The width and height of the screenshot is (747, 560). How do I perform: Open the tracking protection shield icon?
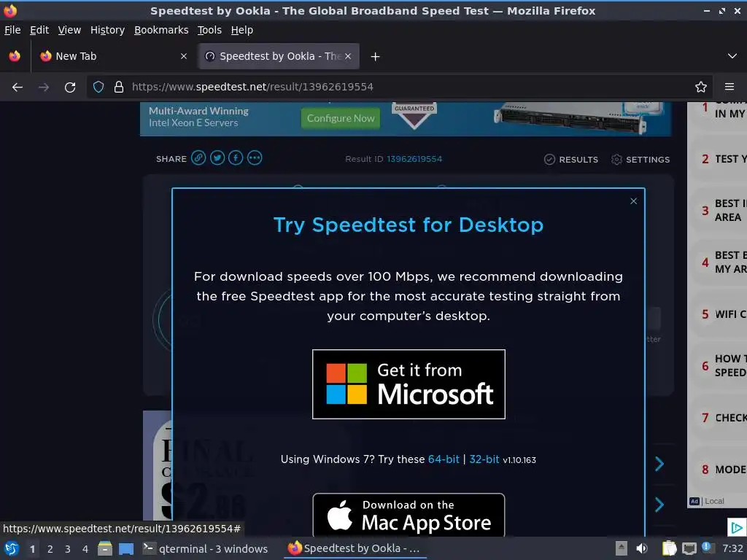(98, 87)
